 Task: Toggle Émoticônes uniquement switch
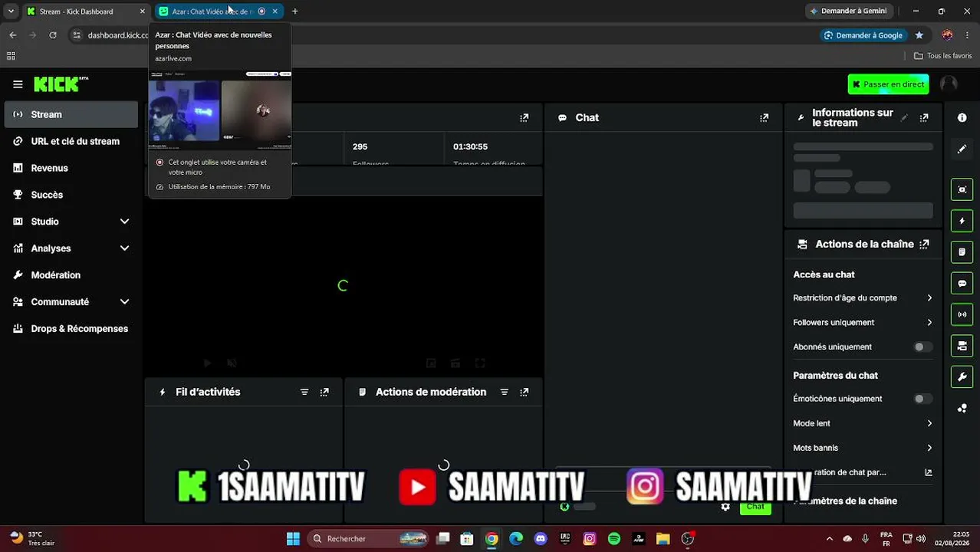923,399
